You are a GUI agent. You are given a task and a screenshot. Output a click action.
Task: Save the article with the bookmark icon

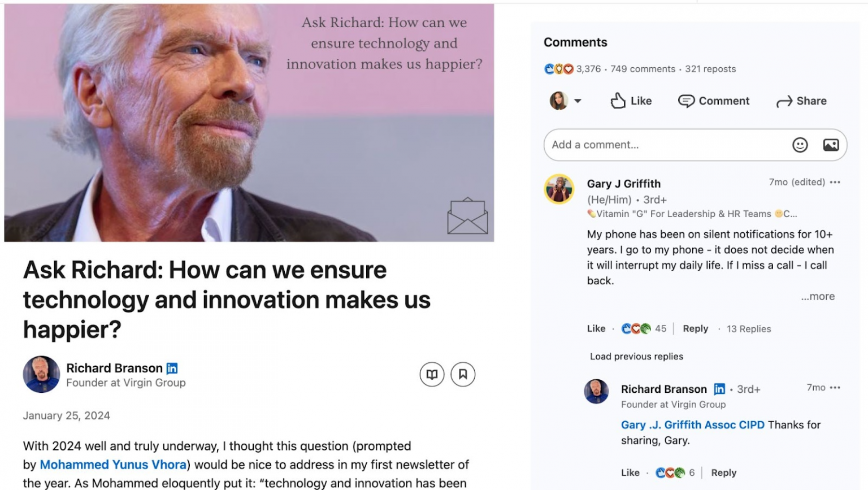pos(462,374)
